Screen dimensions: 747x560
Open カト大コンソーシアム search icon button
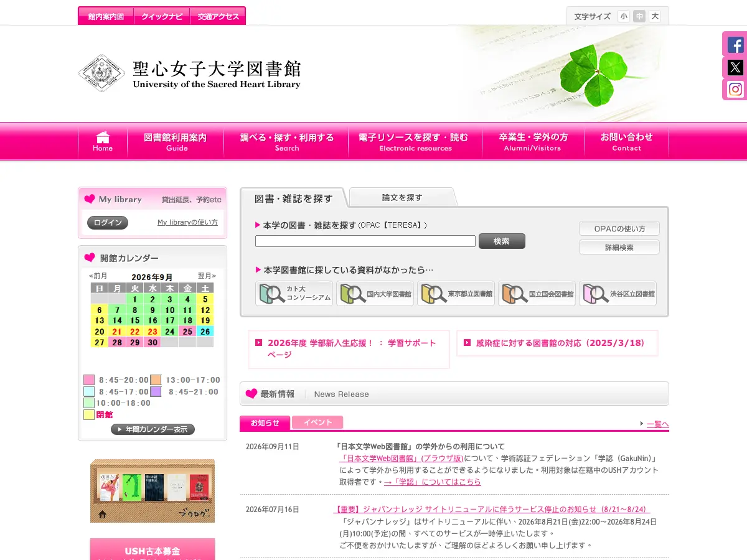pyautogui.click(x=294, y=293)
